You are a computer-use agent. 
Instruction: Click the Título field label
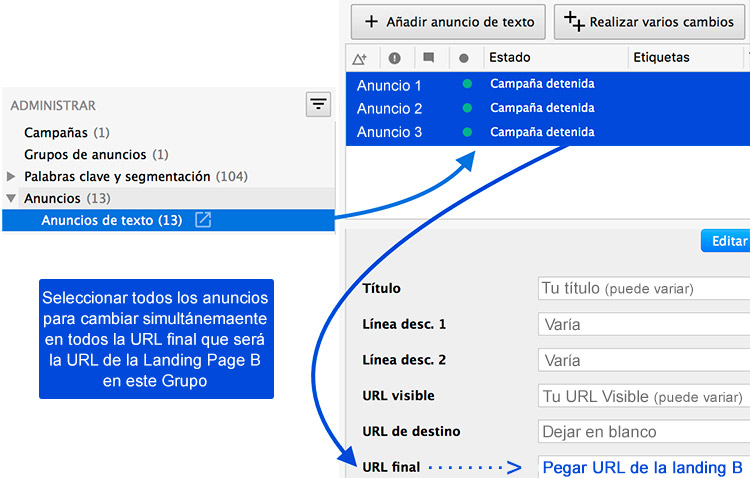tap(382, 288)
